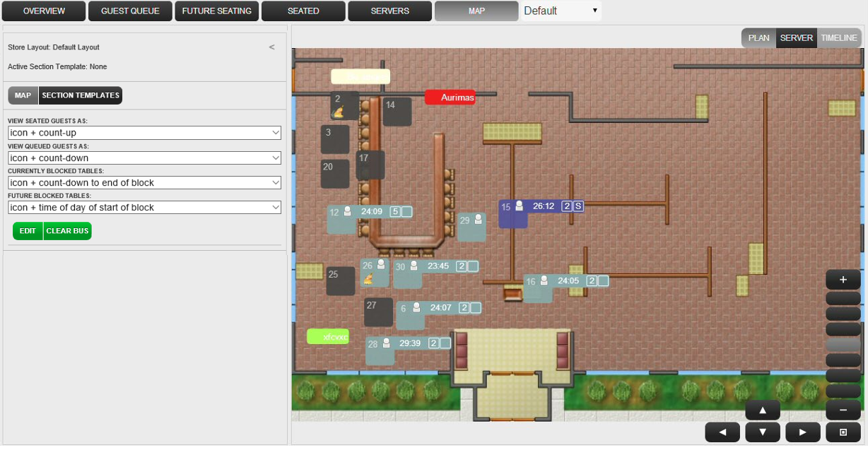Open the View Seated Guests As dropdown

pyautogui.click(x=144, y=133)
